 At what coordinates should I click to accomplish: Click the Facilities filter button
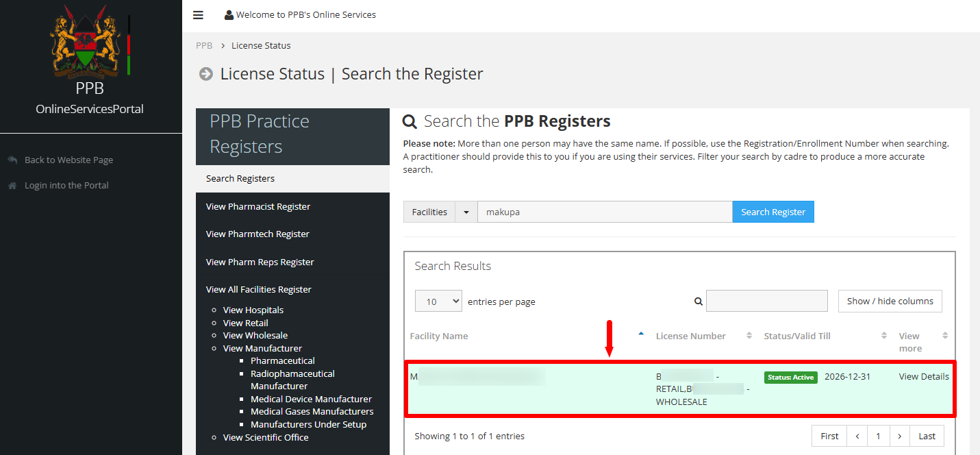pos(429,212)
